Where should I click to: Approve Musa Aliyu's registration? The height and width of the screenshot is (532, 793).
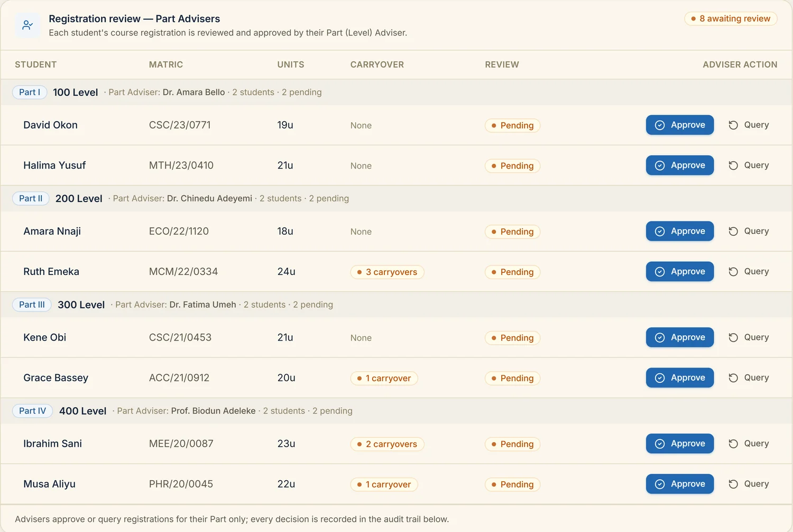tap(680, 484)
